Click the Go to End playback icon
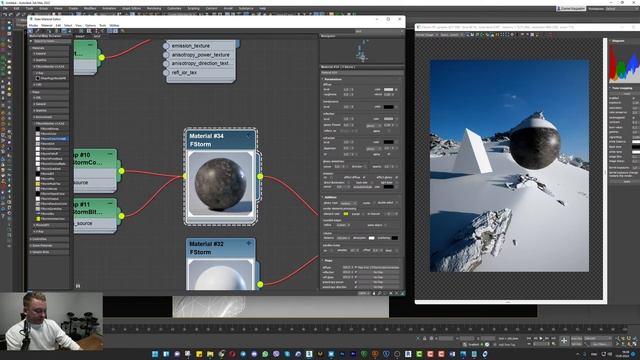Viewport: 640px width, 360px height. point(553,338)
